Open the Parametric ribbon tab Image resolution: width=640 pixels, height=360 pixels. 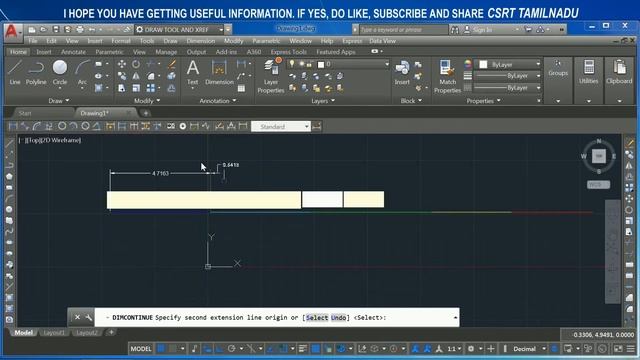[x=109, y=52]
